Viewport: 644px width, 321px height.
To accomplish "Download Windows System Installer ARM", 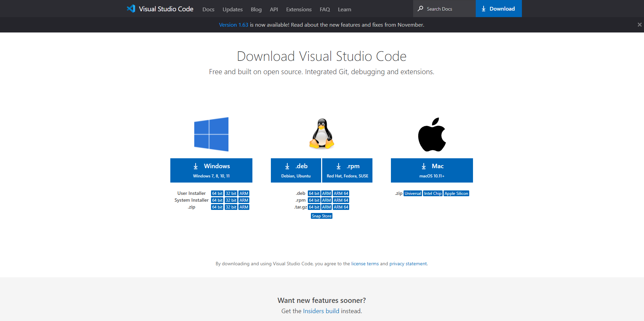I will click(x=244, y=200).
